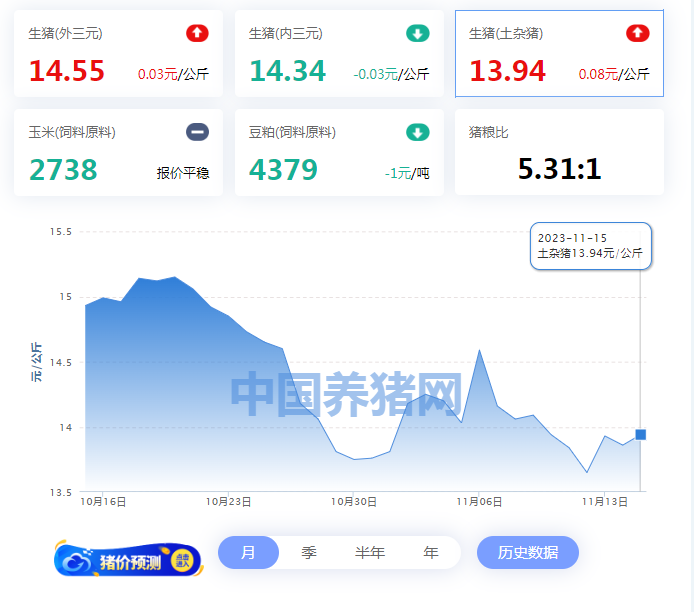Screen dimensions: 694x612
Task: Click the -1元/吨 change text
Action: (x=407, y=173)
